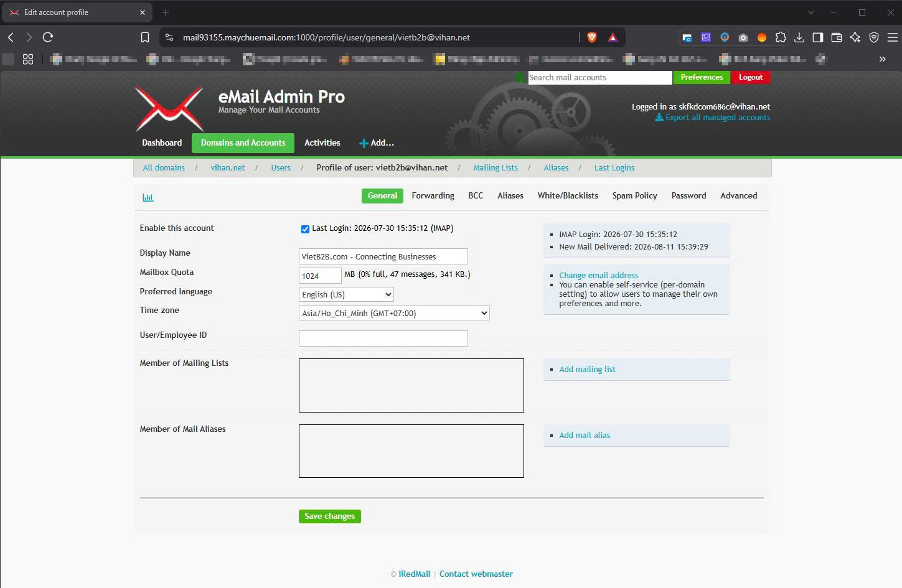Viewport: 902px width, 588px height.
Task: Close the Edit account profile tab
Action: click(x=143, y=12)
